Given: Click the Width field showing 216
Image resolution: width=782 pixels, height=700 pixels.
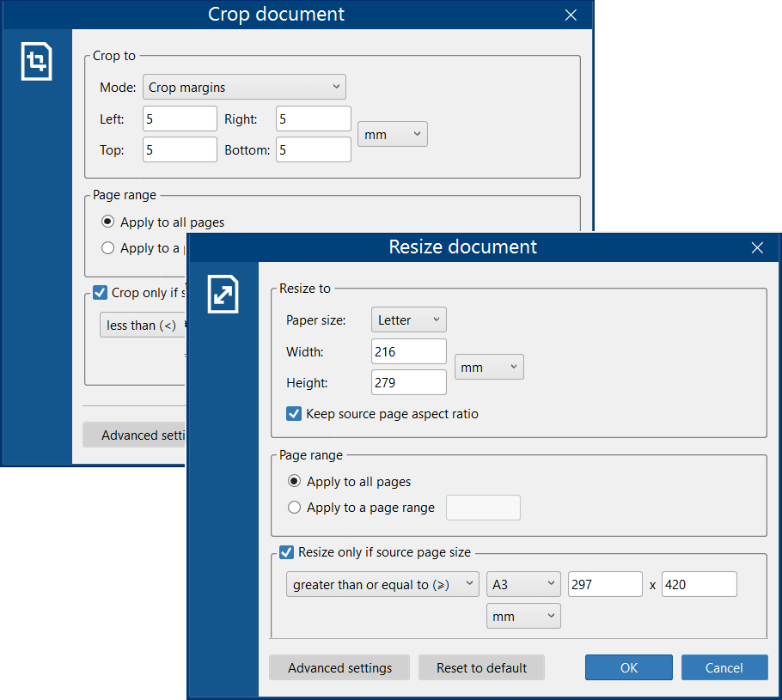Looking at the screenshot, I should [408, 351].
